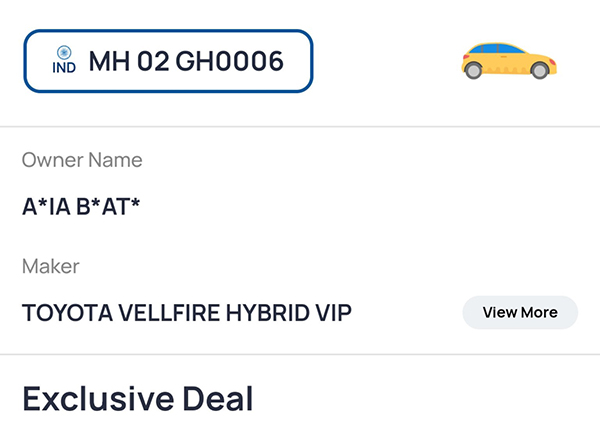The height and width of the screenshot is (433, 600).
Task: Tap the View More button
Action: tap(520, 312)
